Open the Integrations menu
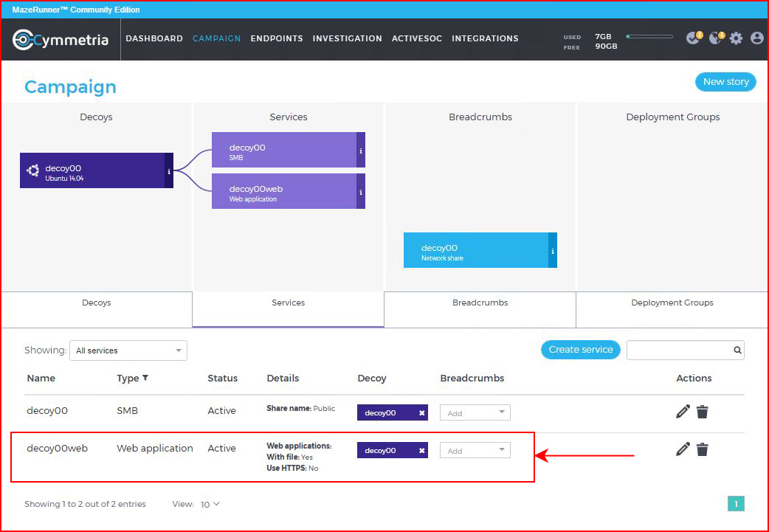The image size is (769, 532). click(x=485, y=38)
